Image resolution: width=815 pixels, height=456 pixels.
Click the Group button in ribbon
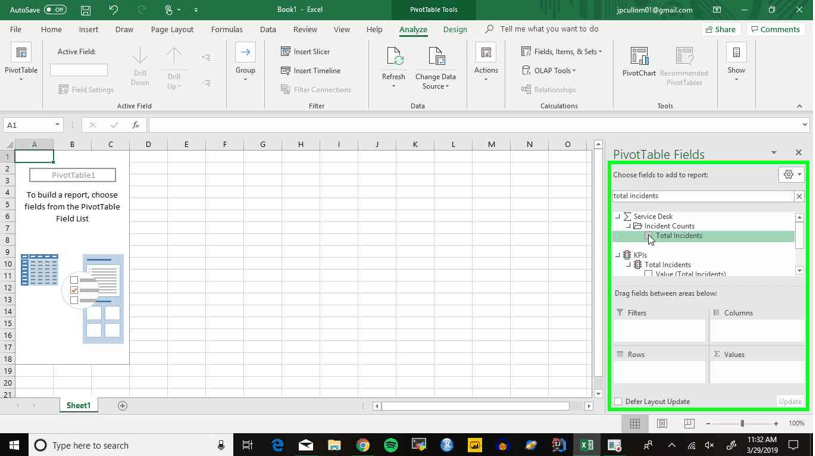[245, 63]
